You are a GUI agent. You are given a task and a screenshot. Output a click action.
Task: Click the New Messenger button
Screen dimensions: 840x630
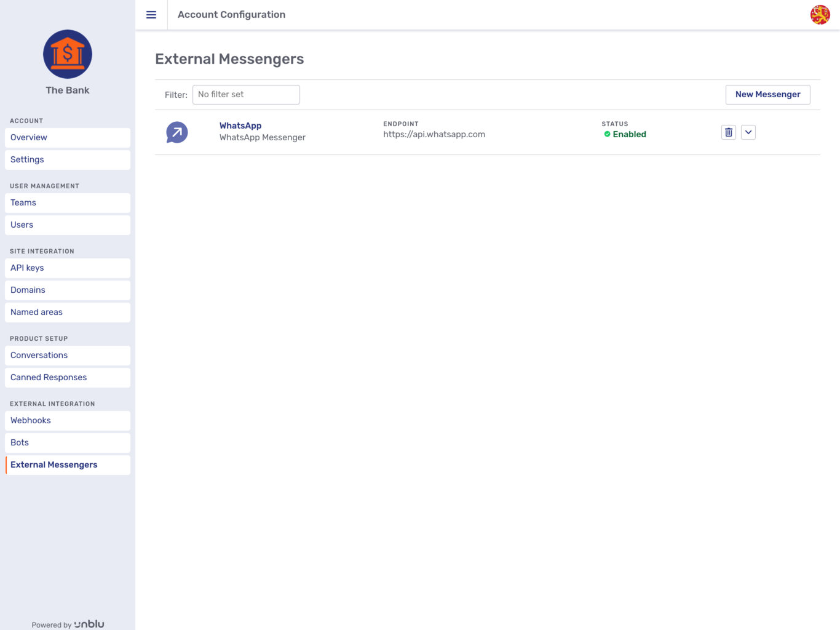(767, 94)
